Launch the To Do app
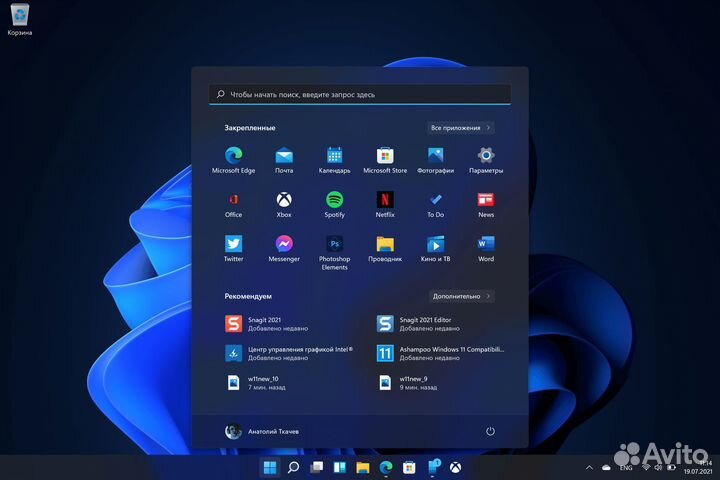The width and height of the screenshot is (720, 480). [435, 205]
